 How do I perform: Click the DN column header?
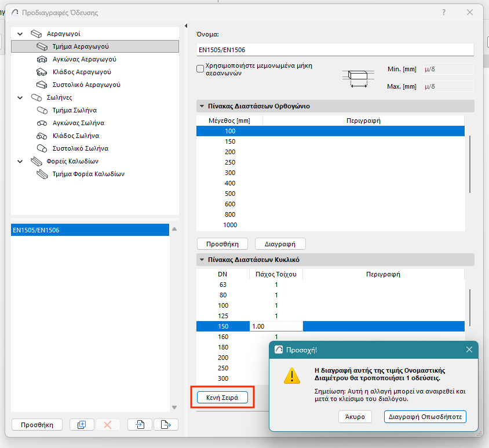tap(222, 274)
